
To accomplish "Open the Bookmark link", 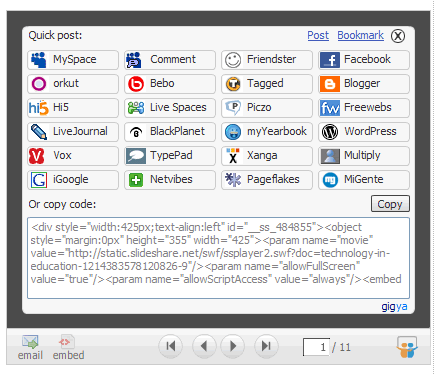I will pos(360,35).
